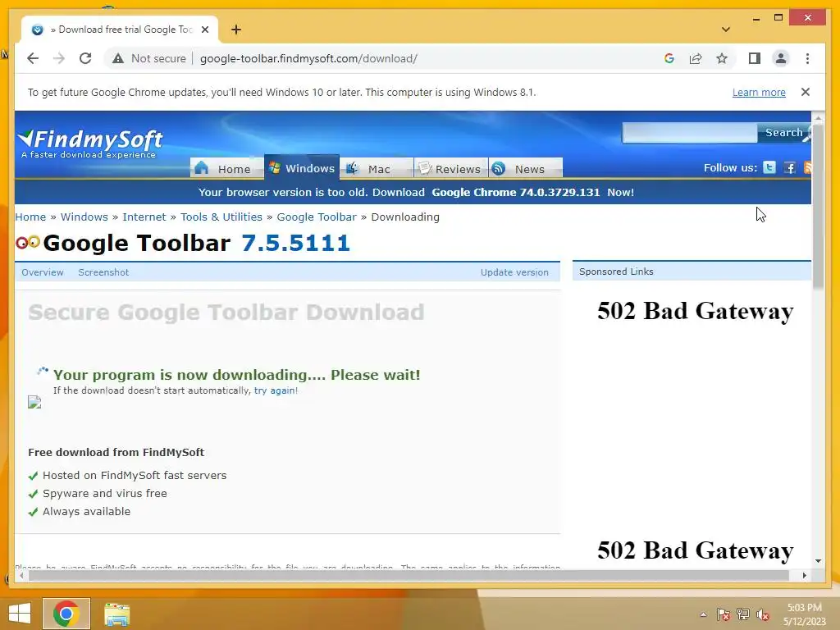Open the Home navigation tab
The image size is (840, 630).
point(226,168)
